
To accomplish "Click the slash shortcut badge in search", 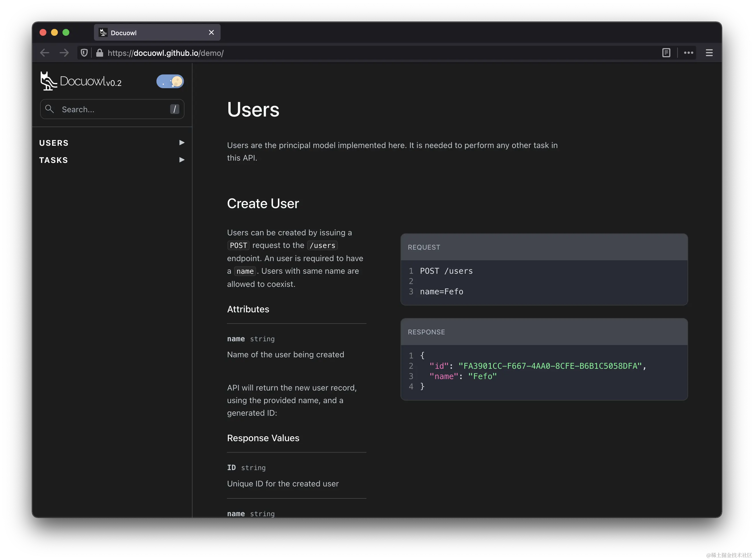I will point(174,109).
